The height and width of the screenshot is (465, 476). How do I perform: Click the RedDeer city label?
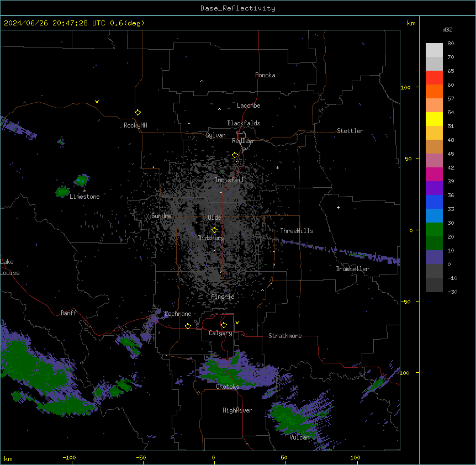coord(243,141)
